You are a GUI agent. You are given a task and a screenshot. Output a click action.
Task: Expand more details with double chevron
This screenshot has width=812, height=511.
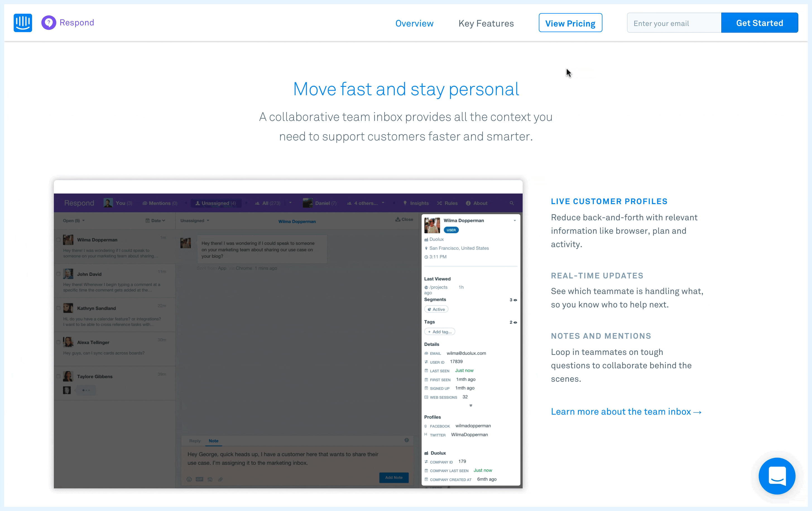tap(470, 405)
